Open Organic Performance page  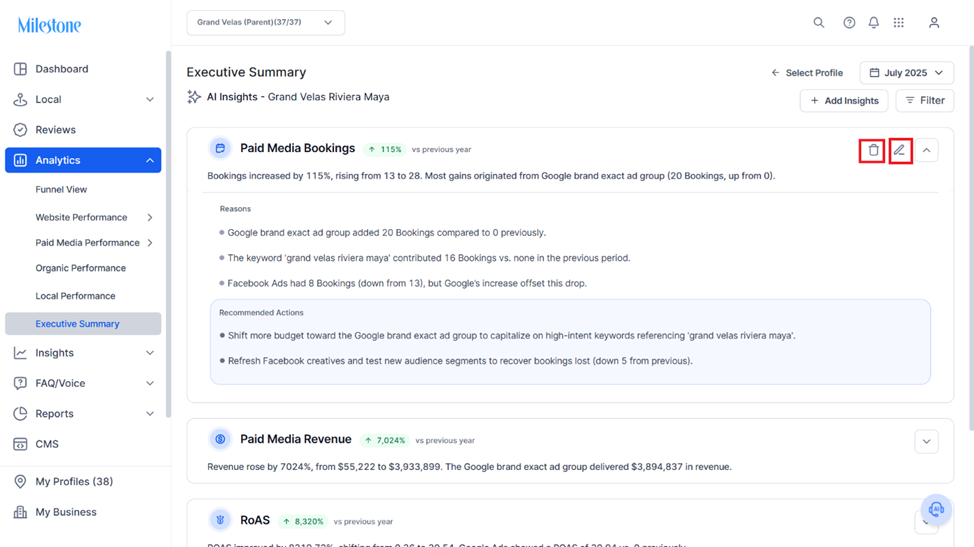point(80,268)
